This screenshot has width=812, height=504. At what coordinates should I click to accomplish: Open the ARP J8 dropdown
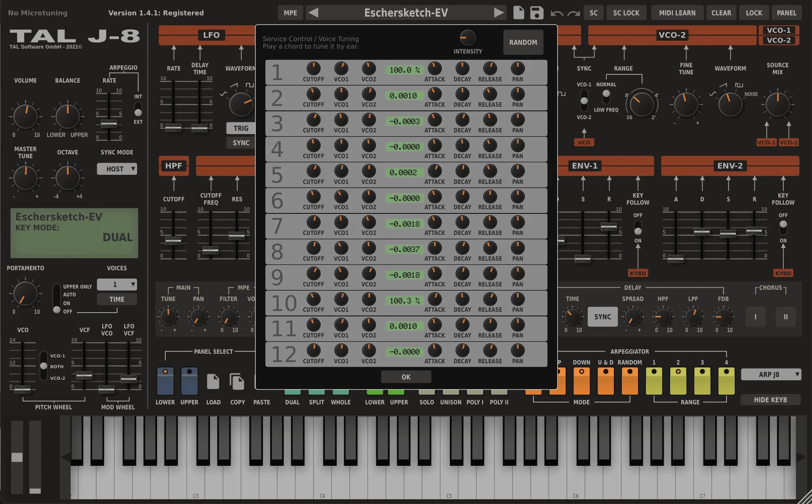771,374
